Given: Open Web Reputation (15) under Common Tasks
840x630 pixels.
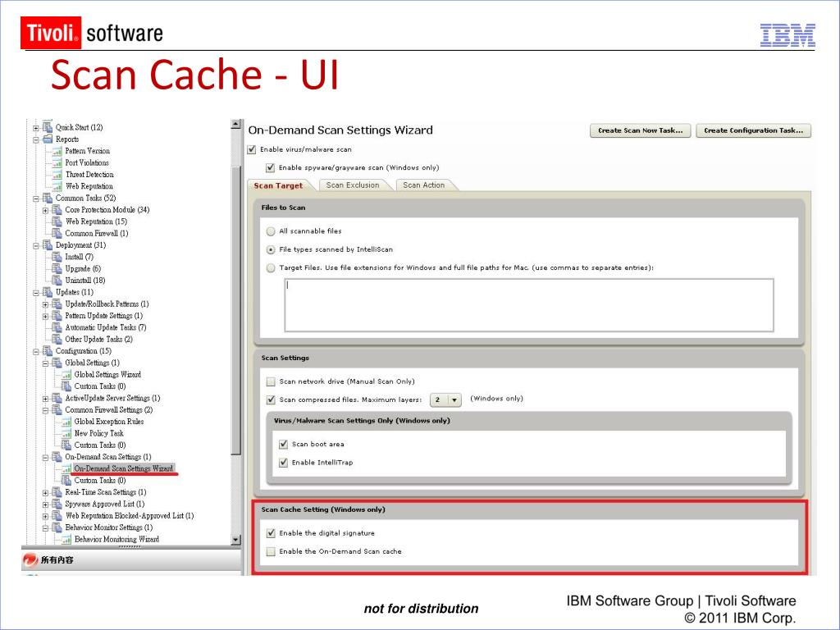Looking at the screenshot, I should [x=96, y=221].
